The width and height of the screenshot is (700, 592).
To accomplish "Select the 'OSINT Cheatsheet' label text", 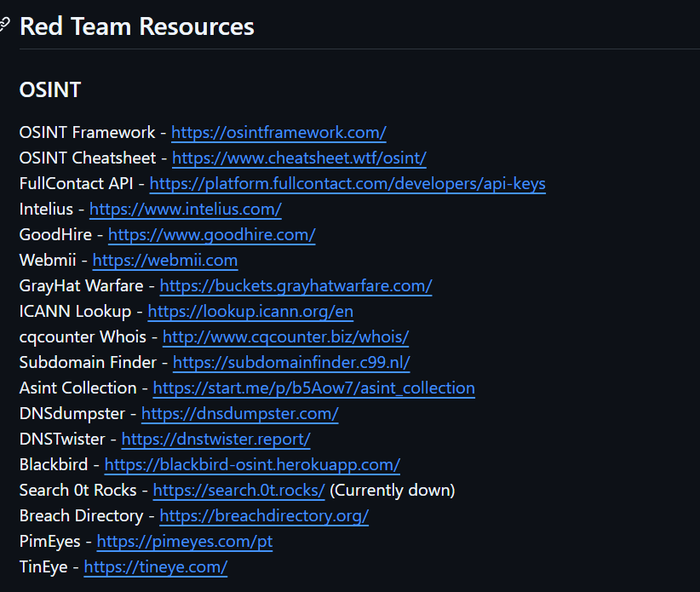I will point(88,158).
